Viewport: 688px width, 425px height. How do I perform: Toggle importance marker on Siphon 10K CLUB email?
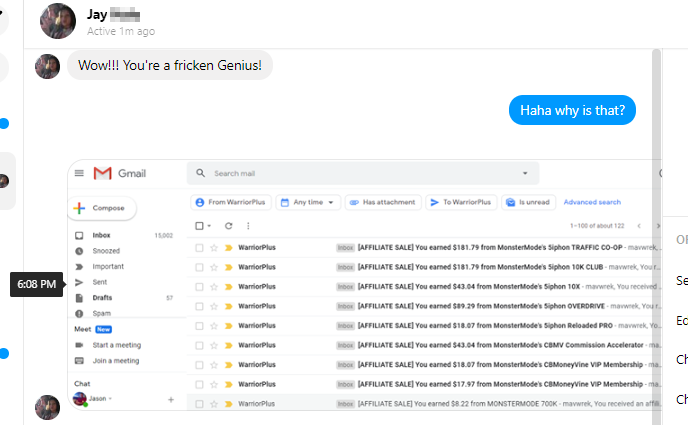tap(228, 267)
